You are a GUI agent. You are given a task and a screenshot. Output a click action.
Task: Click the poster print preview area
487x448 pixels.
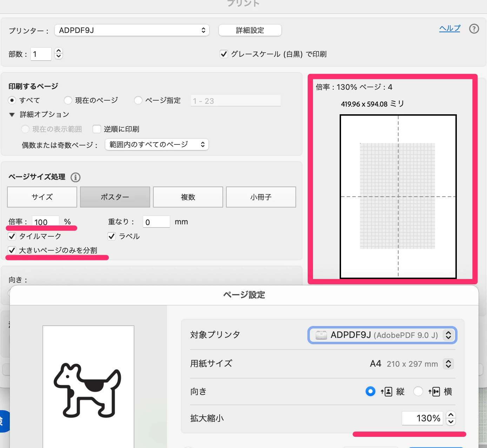[x=398, y=197]
